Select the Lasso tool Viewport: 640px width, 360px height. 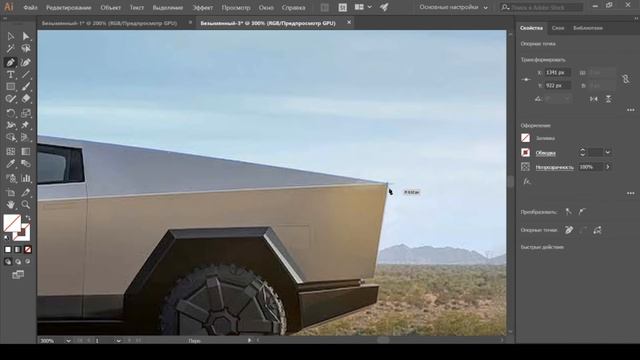click(26, 49)
